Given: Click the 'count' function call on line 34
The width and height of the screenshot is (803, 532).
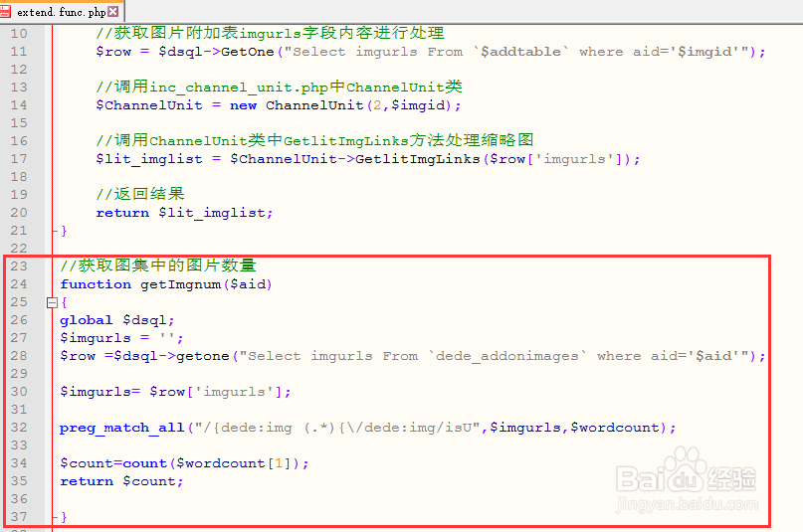Looking at the screenshot, I should coord(145,463).
